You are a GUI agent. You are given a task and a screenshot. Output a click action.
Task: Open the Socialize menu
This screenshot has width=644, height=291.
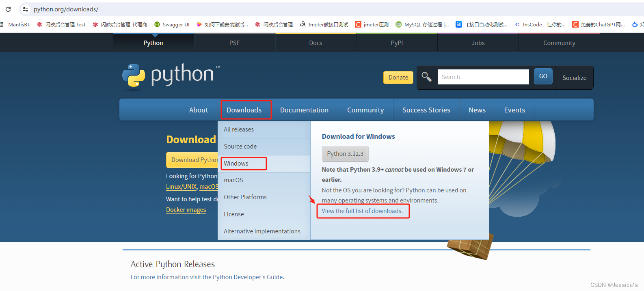tap(574, 78)
